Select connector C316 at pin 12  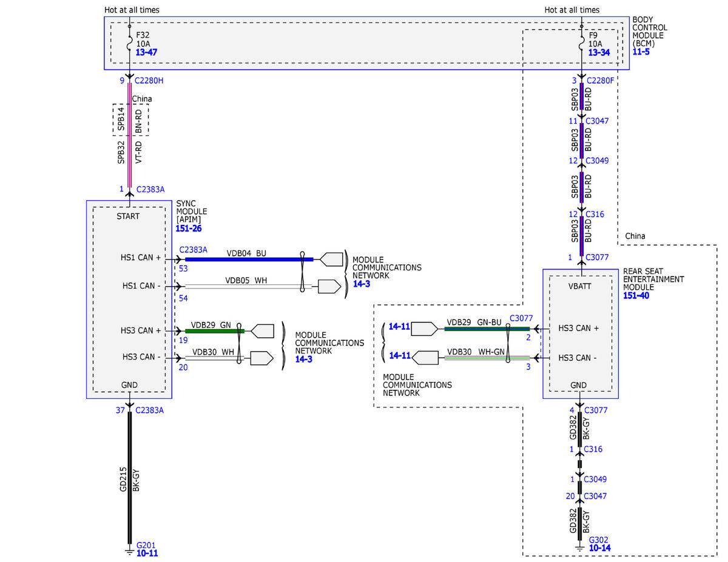(595, 214)
